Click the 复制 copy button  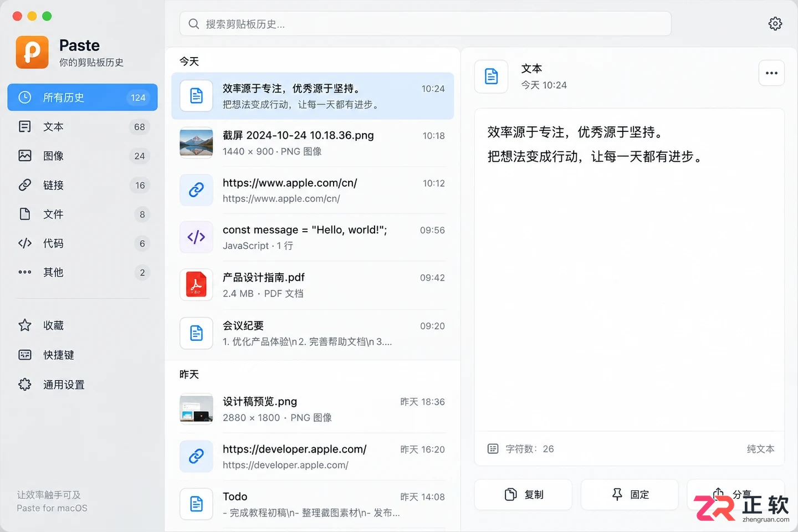[x=523, y=494]
